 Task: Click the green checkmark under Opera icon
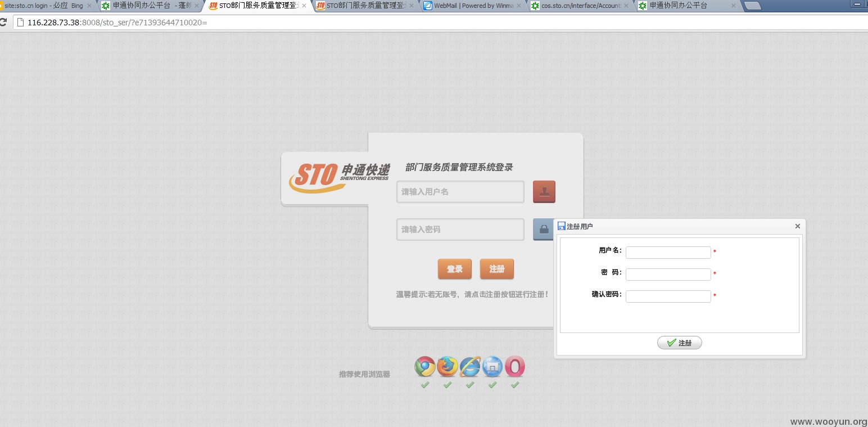(515, 385)
